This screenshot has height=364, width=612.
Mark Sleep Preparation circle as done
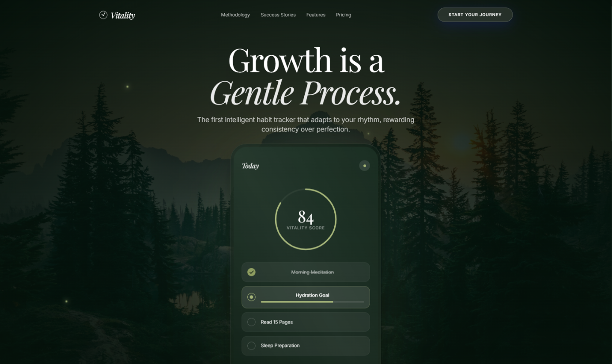click(x=251, y=346)
